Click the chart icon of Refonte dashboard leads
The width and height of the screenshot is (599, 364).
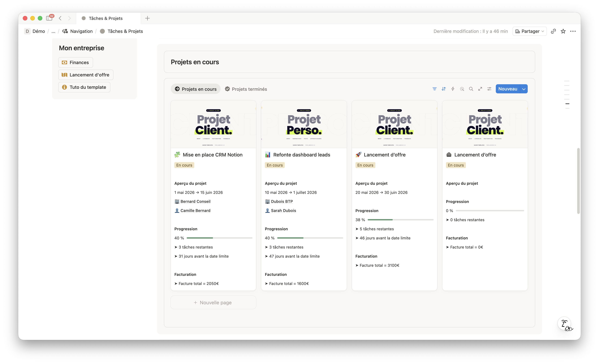(x=268, y=155)
